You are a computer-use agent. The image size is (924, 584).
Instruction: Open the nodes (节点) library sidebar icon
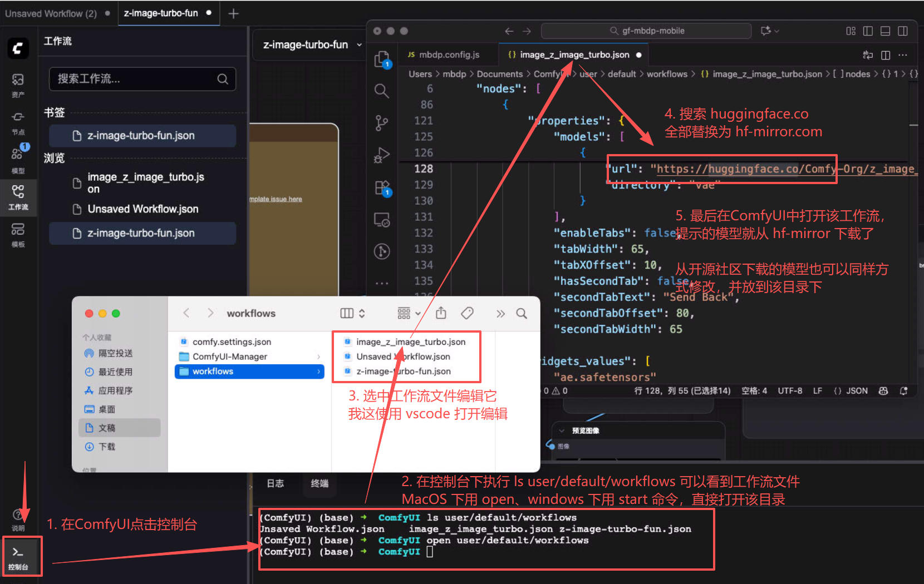click(18, 122)
